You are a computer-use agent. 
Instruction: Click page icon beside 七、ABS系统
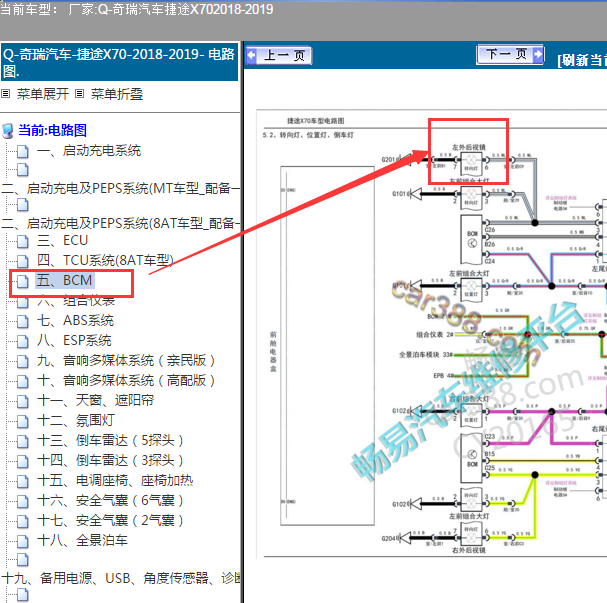pos(23,322)
